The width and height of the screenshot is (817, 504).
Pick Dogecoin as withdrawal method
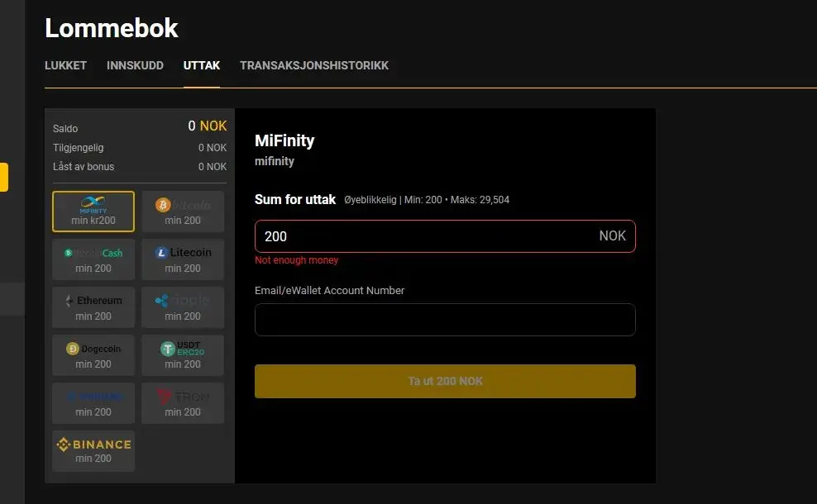[93, 355]
